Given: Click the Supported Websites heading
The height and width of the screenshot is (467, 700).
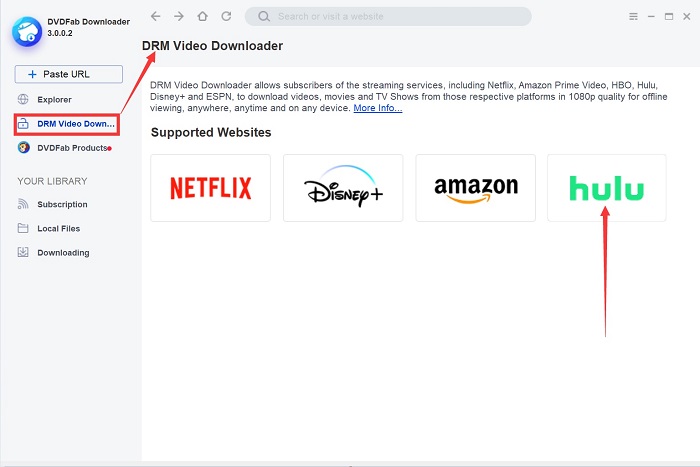Looking at the screenshot, I should (x=211, y=133).
